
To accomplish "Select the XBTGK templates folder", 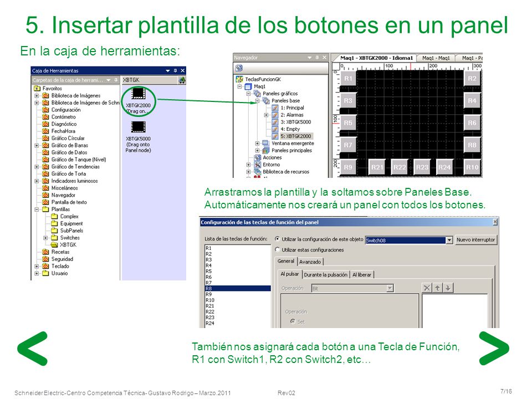I will click(x=64, y=244).
